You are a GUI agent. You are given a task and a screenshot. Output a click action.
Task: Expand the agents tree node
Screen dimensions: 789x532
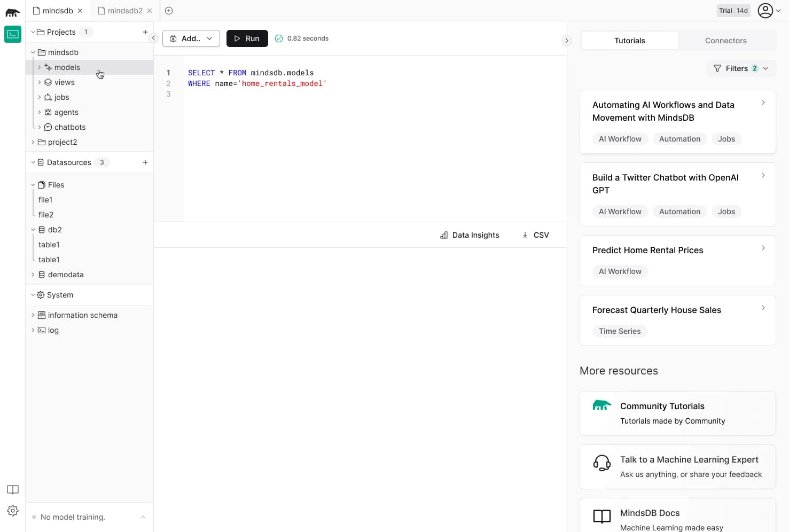[x=40, y=112]
